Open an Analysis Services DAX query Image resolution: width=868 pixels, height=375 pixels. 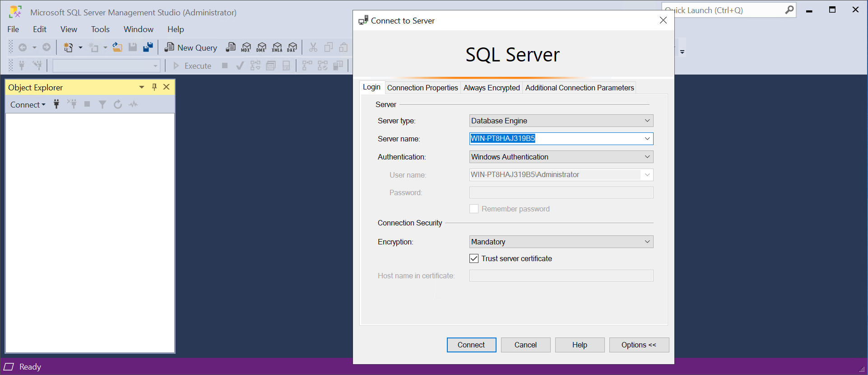point(292,47)
